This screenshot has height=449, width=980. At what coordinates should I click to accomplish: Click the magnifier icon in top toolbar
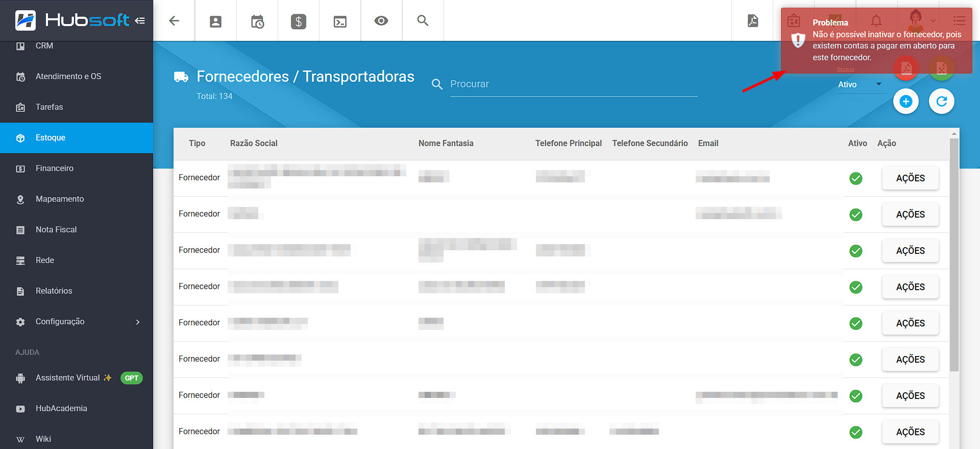(x=423, y=20)
